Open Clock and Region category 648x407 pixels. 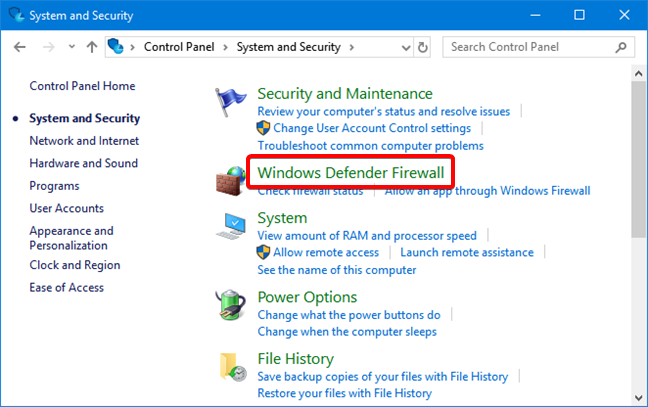point(75,265)
